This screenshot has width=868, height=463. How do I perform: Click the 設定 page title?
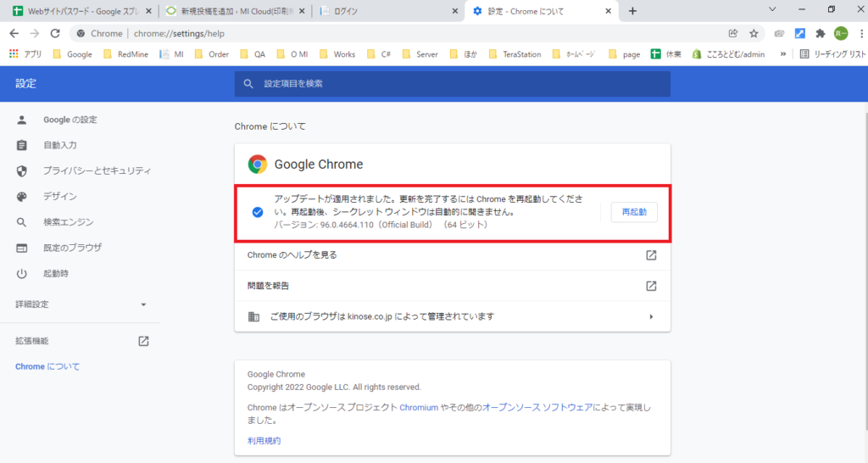[25, 84]
